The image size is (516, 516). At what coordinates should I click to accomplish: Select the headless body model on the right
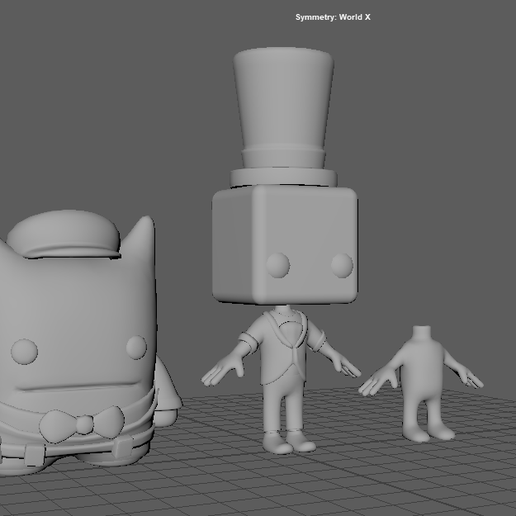coord(421,383)
